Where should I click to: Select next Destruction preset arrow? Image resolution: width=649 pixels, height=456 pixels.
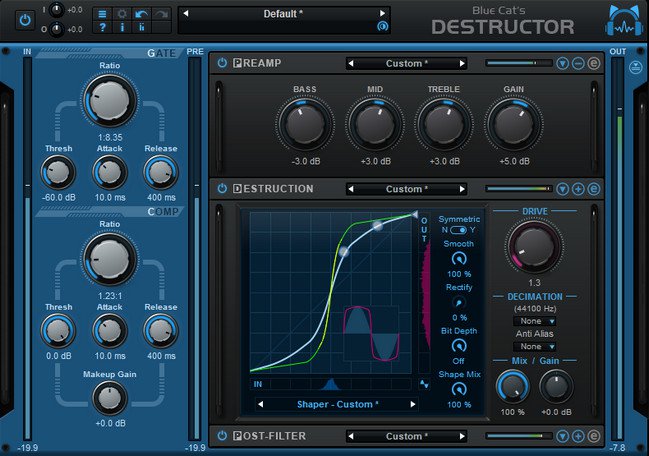(462, 189)
